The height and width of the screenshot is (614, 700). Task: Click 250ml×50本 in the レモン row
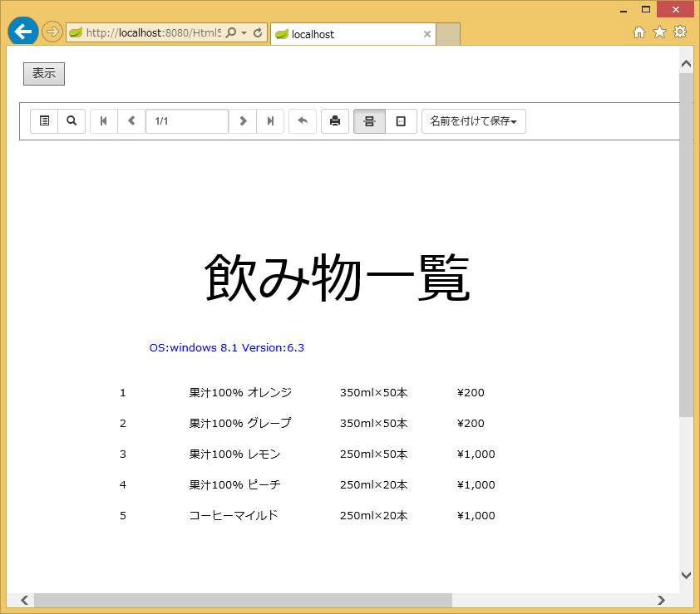(373, 454)
